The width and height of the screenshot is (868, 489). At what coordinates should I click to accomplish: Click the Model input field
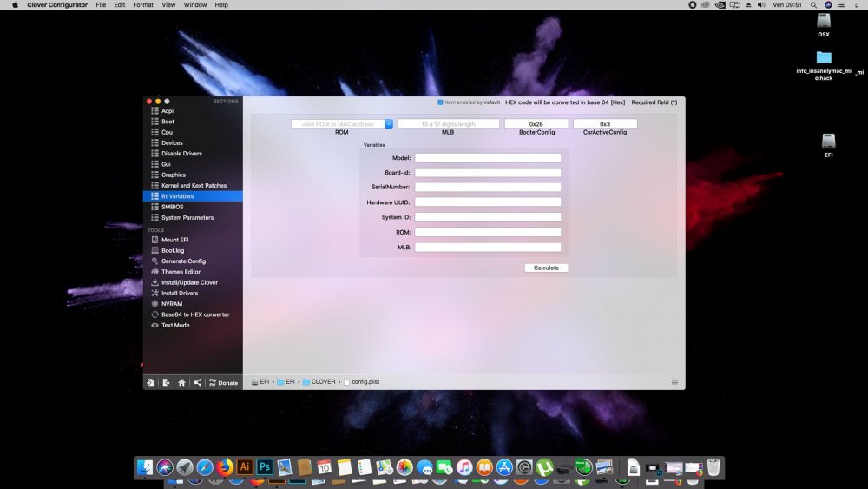488,158
